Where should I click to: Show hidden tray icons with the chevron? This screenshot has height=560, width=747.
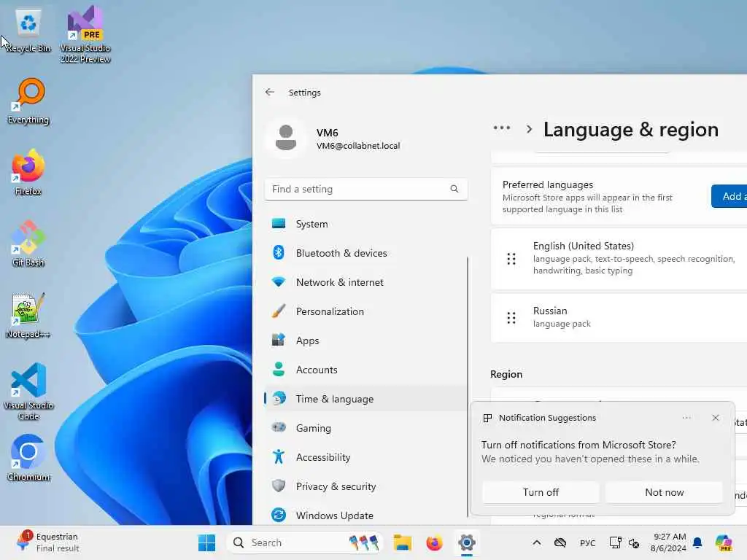(x=536, y=542)
